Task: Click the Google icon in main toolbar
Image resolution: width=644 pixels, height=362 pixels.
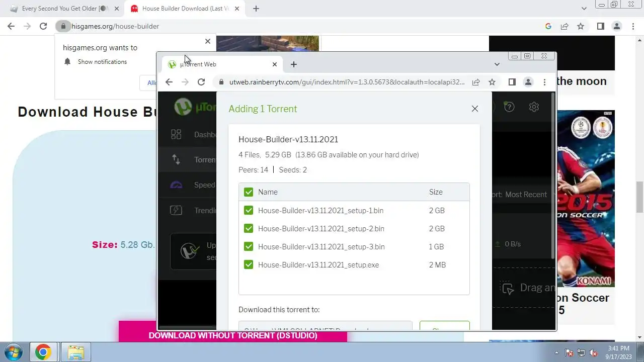Action: pyautogui.click(x=548, y=26)
